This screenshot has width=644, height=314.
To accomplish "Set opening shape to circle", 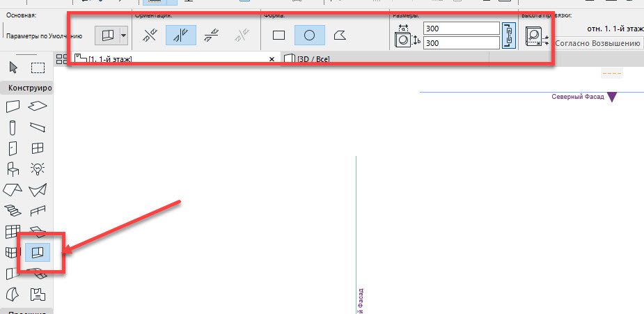I will click(x=310, y=36).
